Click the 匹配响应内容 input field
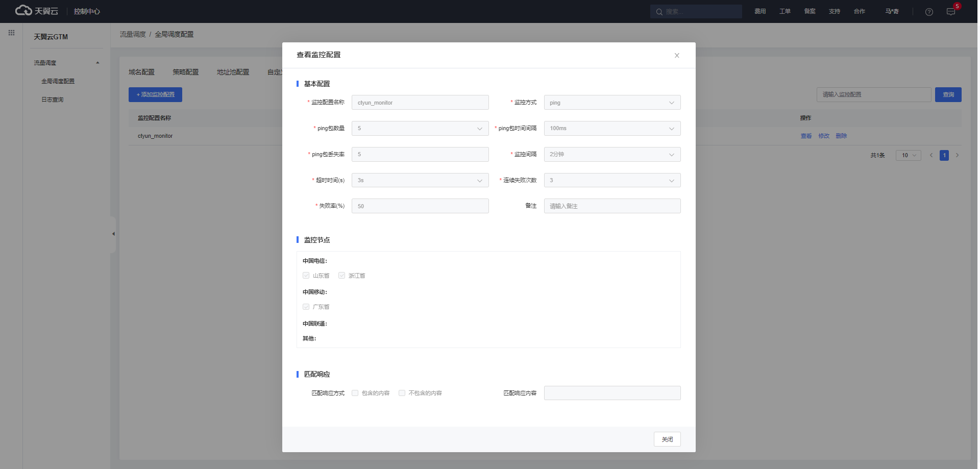The image size is (980, 469). pyautogui.click(x=612, y=393)
